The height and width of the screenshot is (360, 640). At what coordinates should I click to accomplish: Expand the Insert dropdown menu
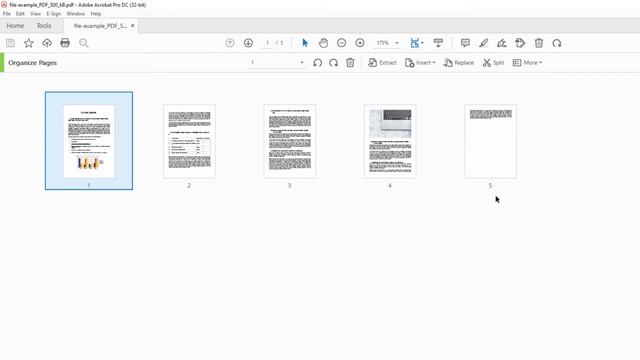click(x=420, y=63)
